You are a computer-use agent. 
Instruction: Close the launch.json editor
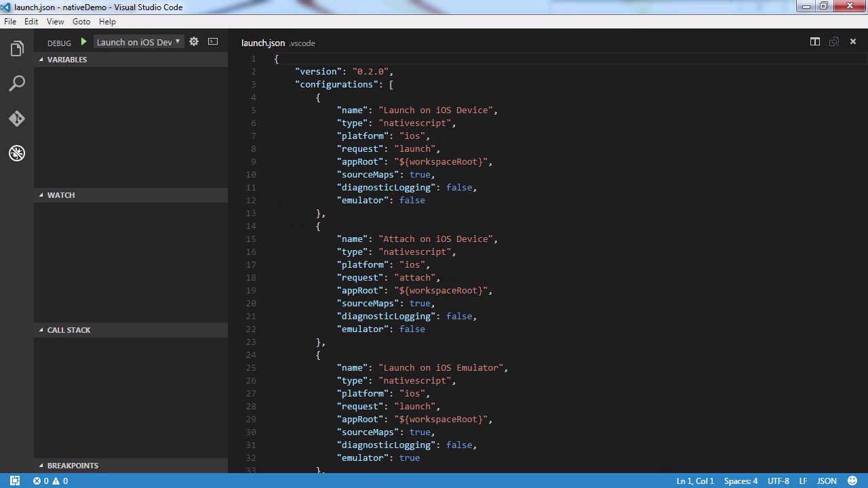(853, 42)
